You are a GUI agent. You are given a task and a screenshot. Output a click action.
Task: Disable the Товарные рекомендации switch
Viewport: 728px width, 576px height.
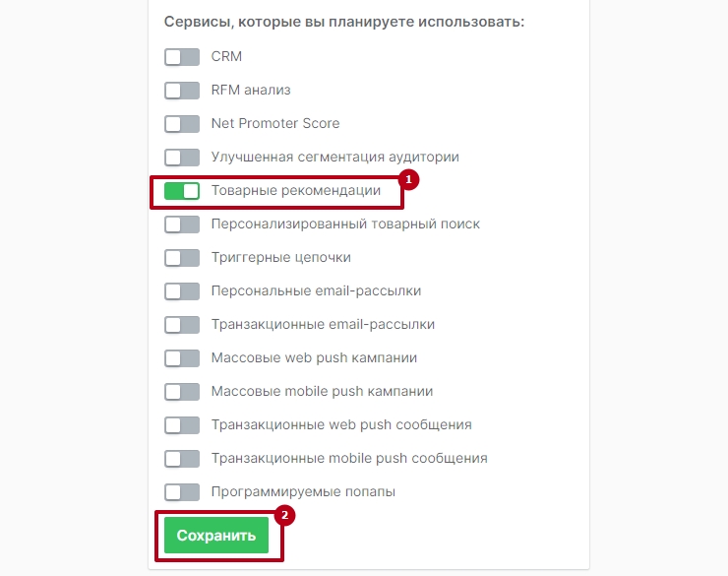[x=182, y=191]
